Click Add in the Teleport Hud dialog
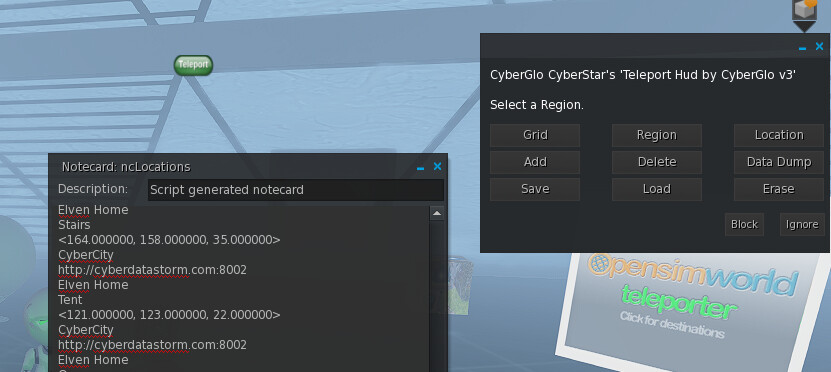Viewport: 831px width, 372px height. 535,162
